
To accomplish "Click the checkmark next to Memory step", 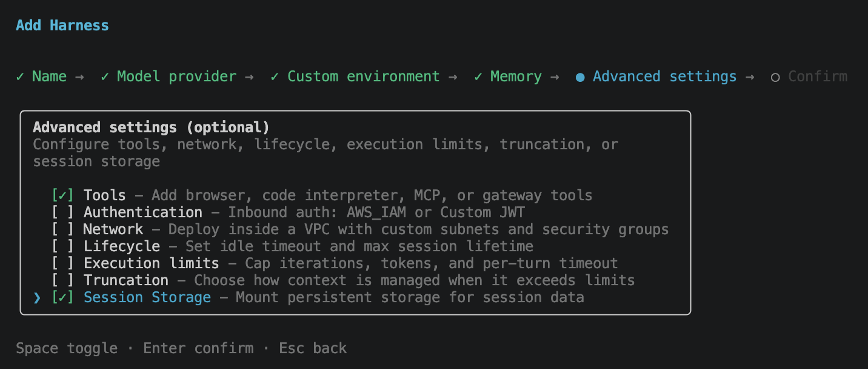I will coord(477,76).
